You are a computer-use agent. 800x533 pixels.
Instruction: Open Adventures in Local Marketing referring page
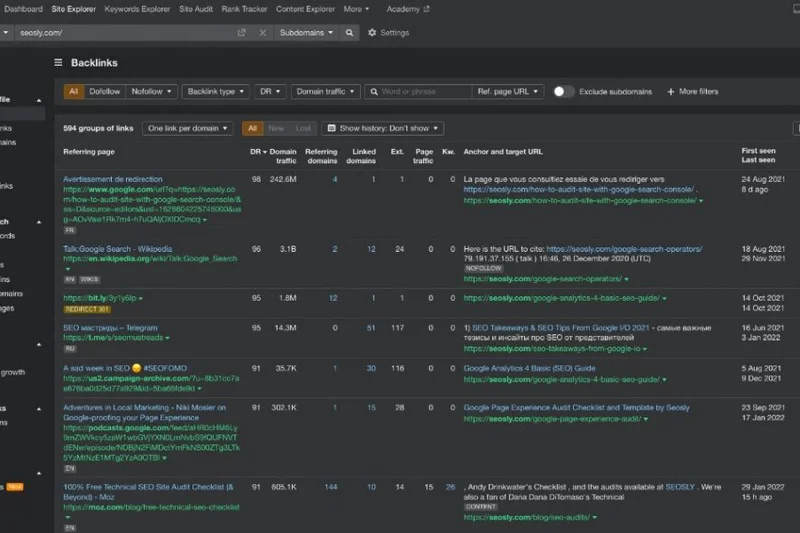pyautogui.click(x=144, y=413)
